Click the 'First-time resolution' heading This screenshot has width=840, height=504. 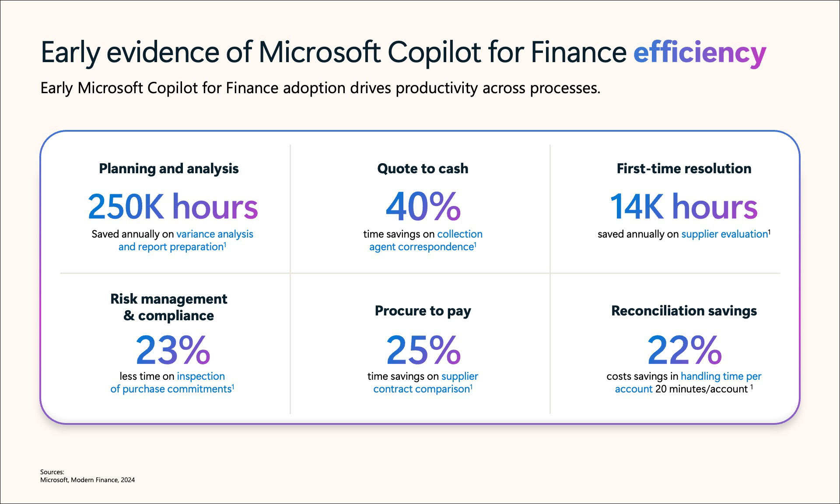point(684,168)
